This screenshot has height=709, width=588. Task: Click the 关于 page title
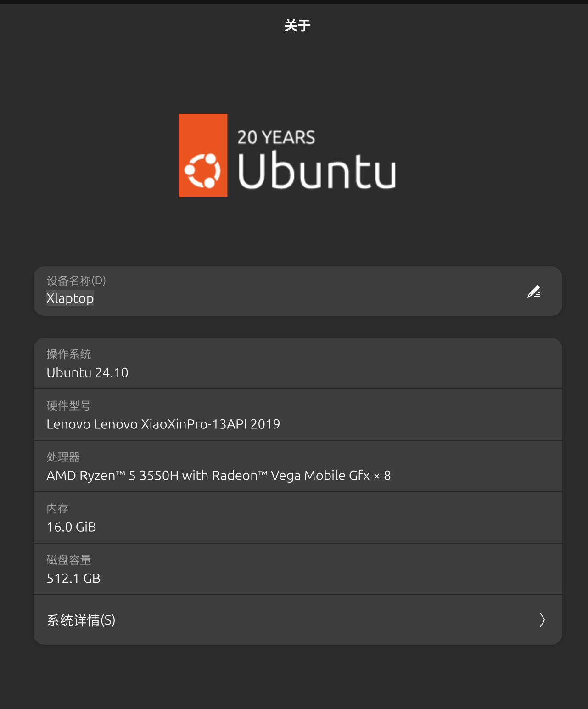click(x=297, y=25)
